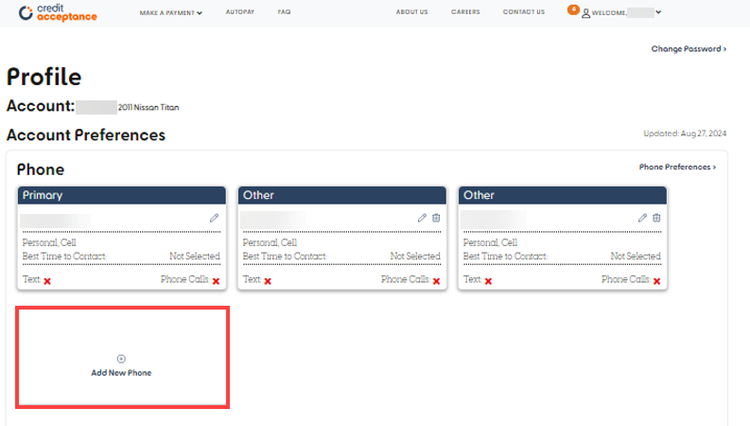Open the About Us page

(411, 13)
